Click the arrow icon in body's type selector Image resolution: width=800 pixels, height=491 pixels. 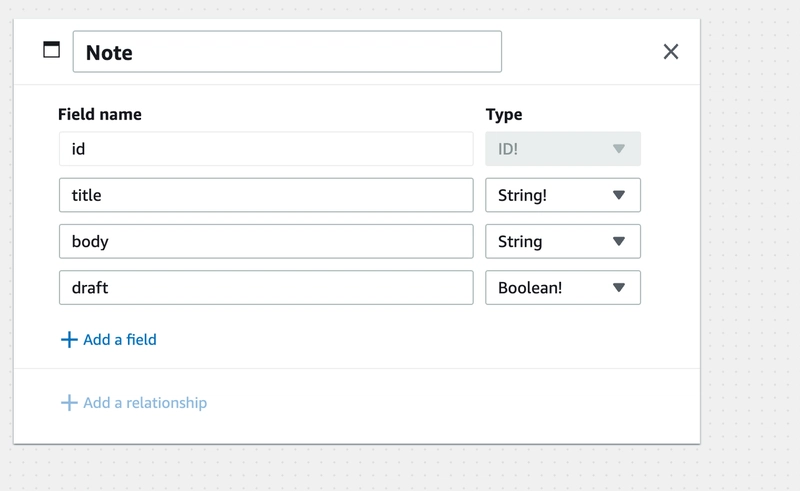618,241
